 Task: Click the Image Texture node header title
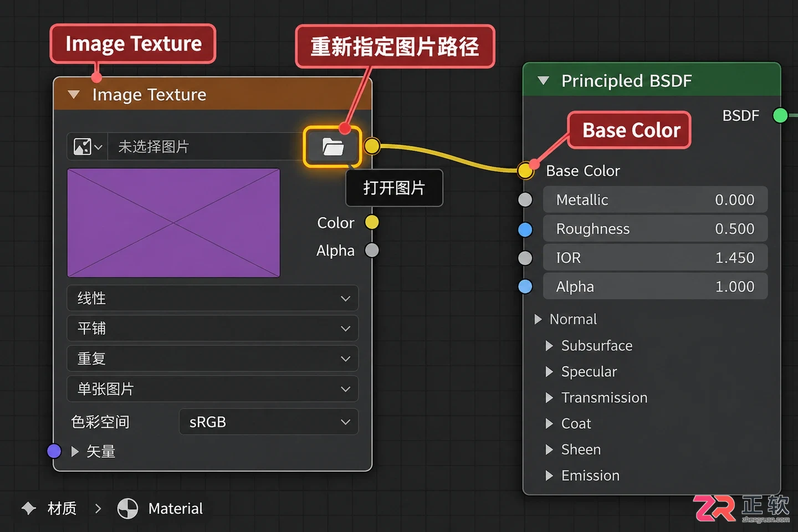point(149,95)
